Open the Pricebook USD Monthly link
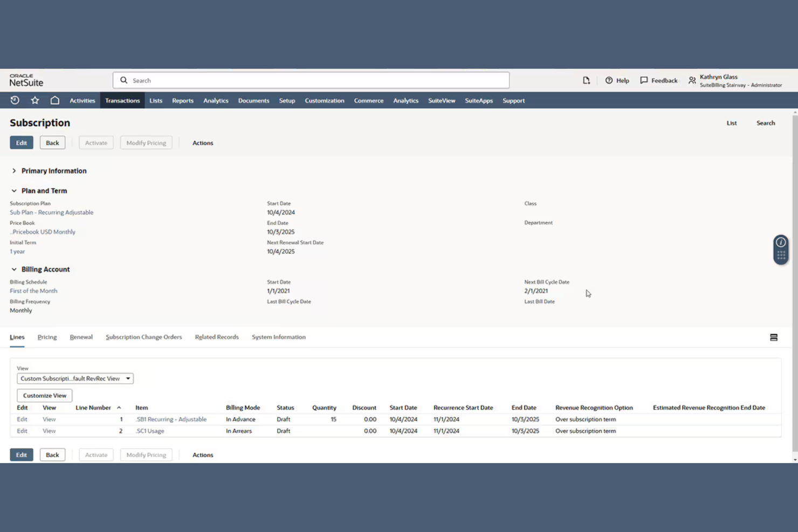The width and height of the screenshot is (798, 532). (43, 232)
